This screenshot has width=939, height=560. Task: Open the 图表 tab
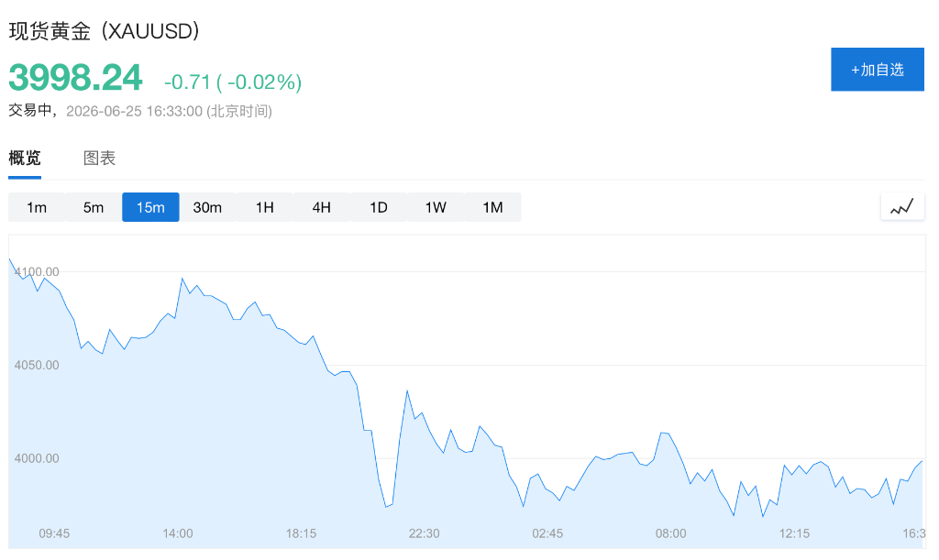(99, 158)
